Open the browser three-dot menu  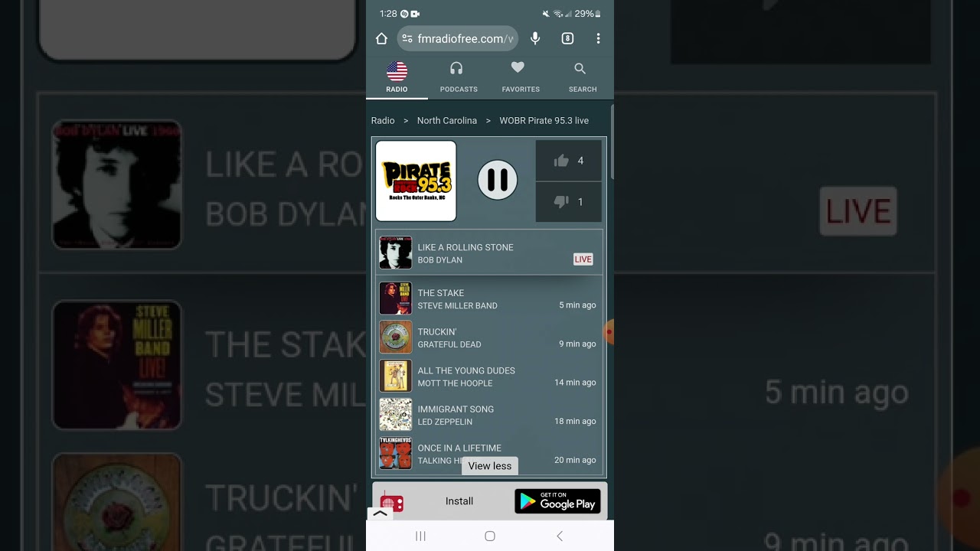point(598,38)
